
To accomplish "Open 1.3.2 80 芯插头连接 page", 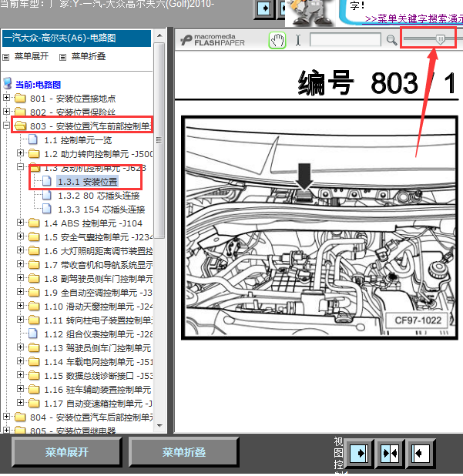I will tap(99, 196).
